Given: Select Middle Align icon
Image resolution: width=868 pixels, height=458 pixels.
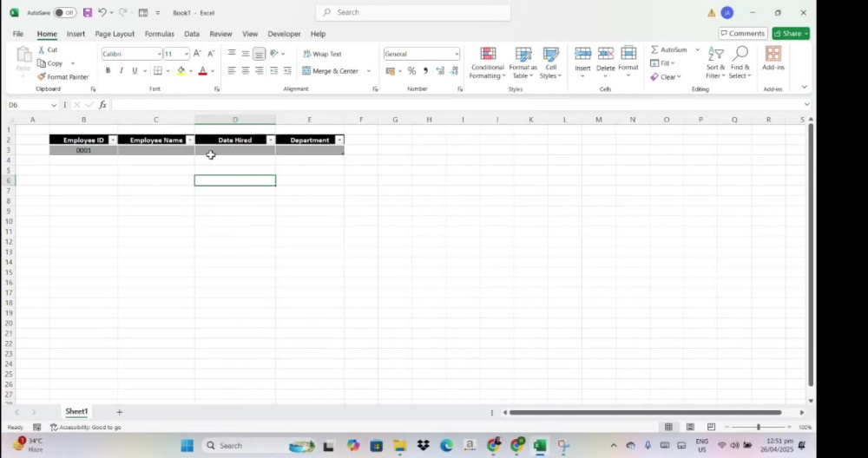Looking at the screenshot, I should pyautogui.click(x=246, y=54).
